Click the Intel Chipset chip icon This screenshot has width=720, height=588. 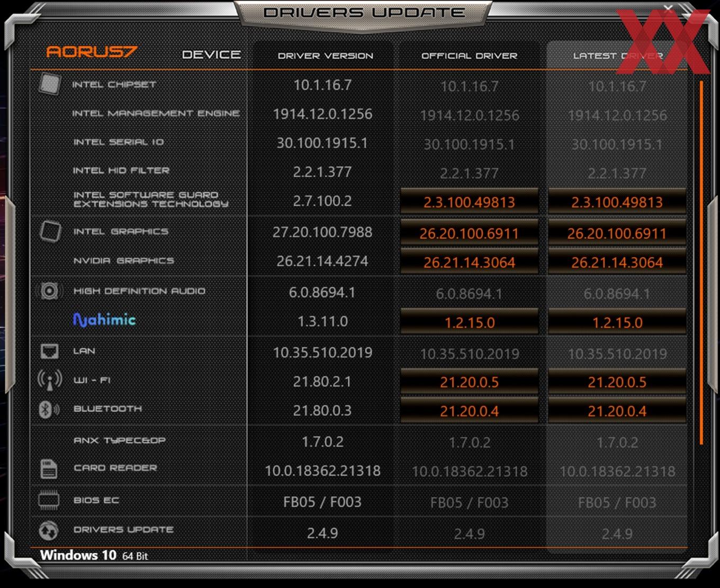50,84
